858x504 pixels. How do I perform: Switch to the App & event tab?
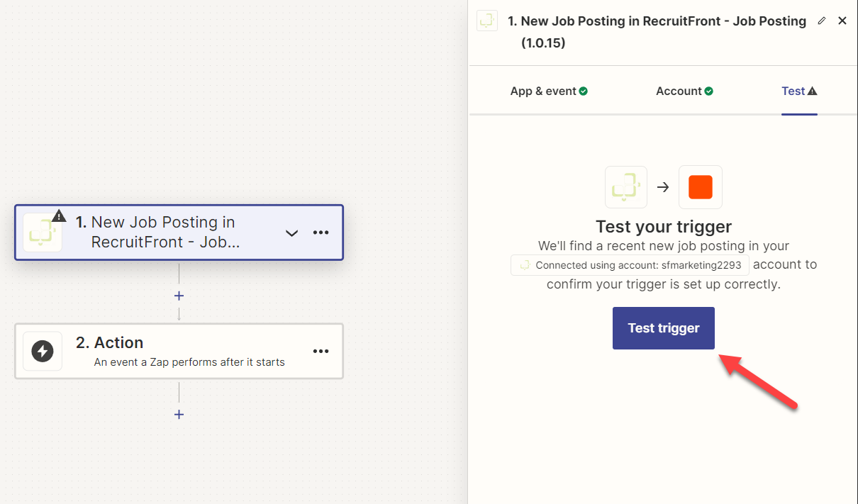(549, 91)
